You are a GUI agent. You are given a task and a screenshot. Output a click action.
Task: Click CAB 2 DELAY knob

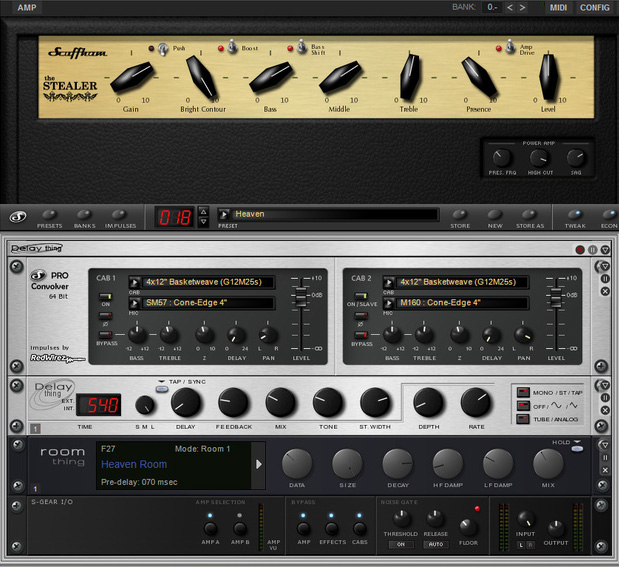[x=491, y=335]
